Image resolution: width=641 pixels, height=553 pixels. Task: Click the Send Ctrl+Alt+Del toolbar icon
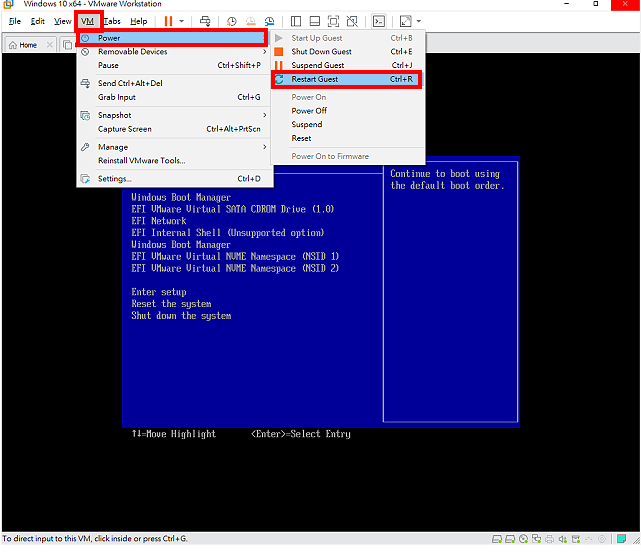205,21
